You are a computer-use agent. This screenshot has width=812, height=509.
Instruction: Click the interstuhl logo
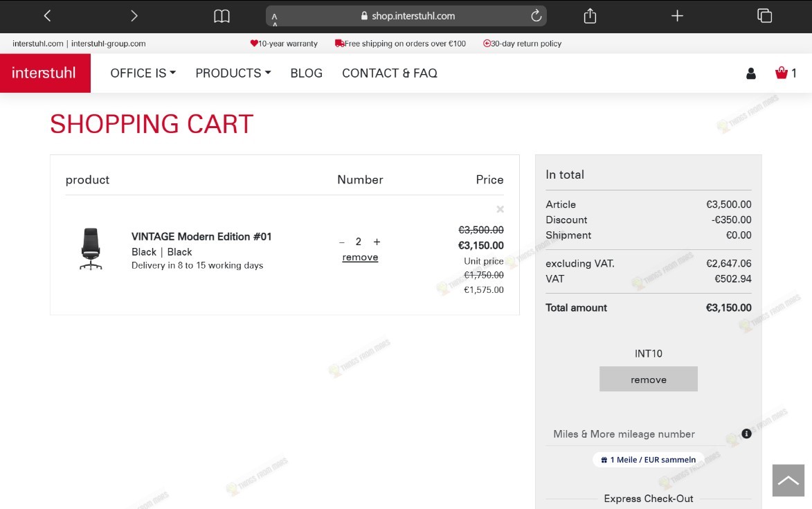[45, 73]
